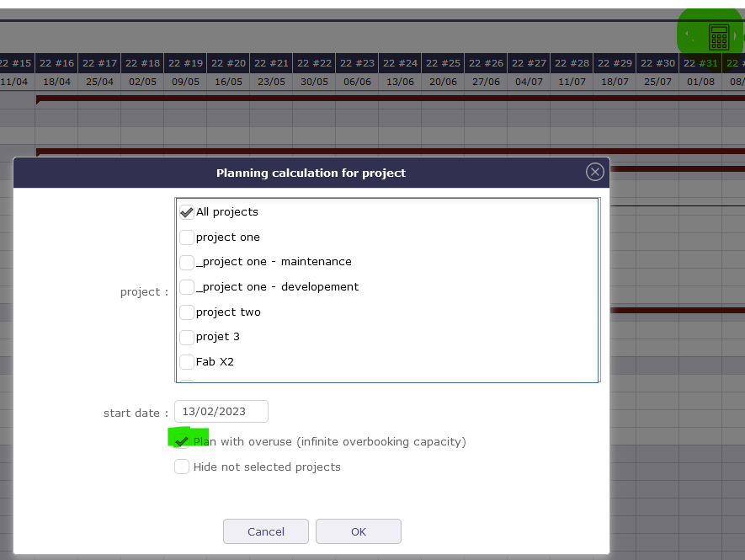Close the Planning calculation dialog
Image resolution: width=745 pixels, height=560 pixels.
pos(595,173)
